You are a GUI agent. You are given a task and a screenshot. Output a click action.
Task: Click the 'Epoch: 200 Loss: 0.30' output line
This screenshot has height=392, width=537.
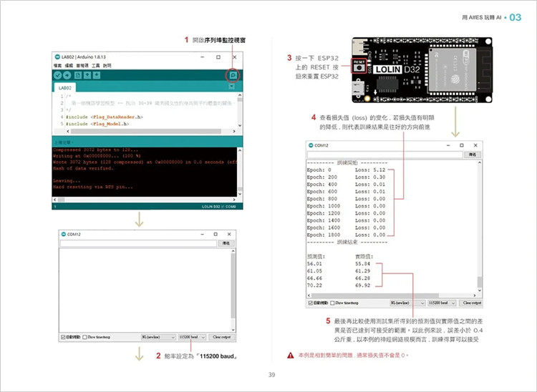click(x=347, y=177)
